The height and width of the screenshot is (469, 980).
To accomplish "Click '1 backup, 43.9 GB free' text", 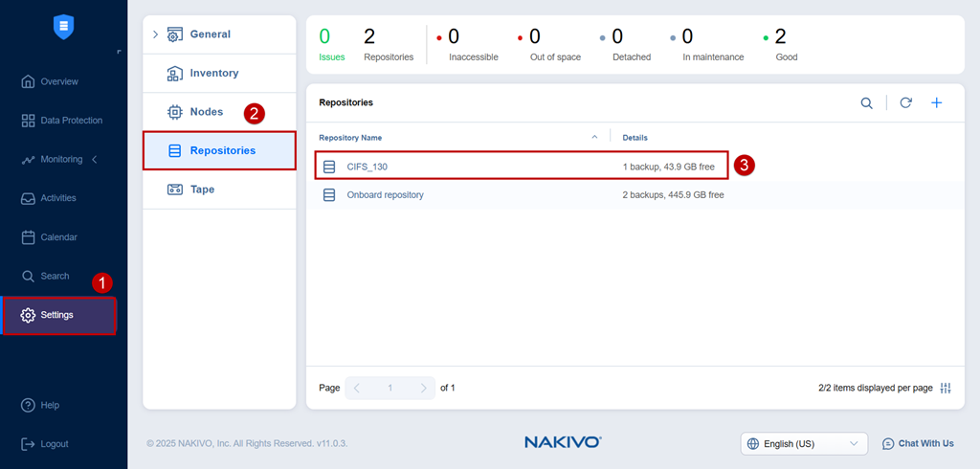I will [669, 167].
